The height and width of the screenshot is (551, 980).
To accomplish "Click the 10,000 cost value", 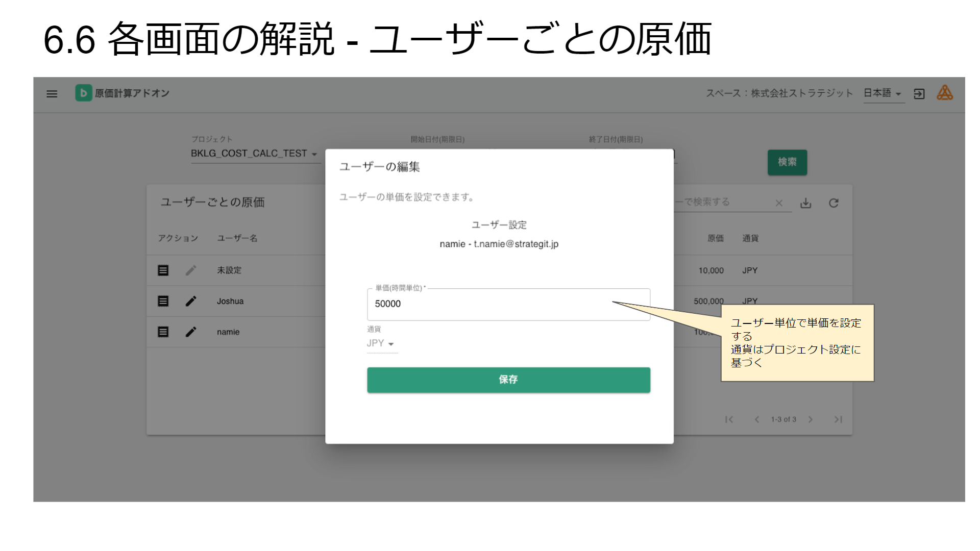I will (711, 270).
